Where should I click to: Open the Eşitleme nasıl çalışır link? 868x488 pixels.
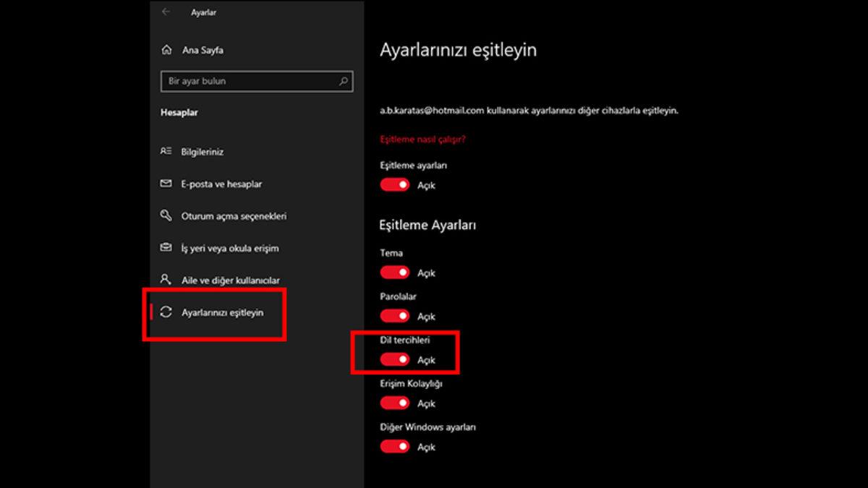pyautogui.click(x=423, y=139)
